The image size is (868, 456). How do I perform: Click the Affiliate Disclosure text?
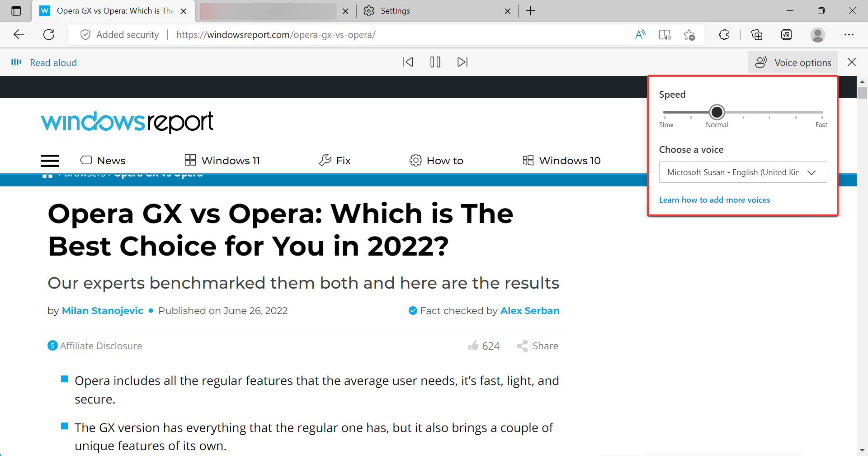point(101,346)
